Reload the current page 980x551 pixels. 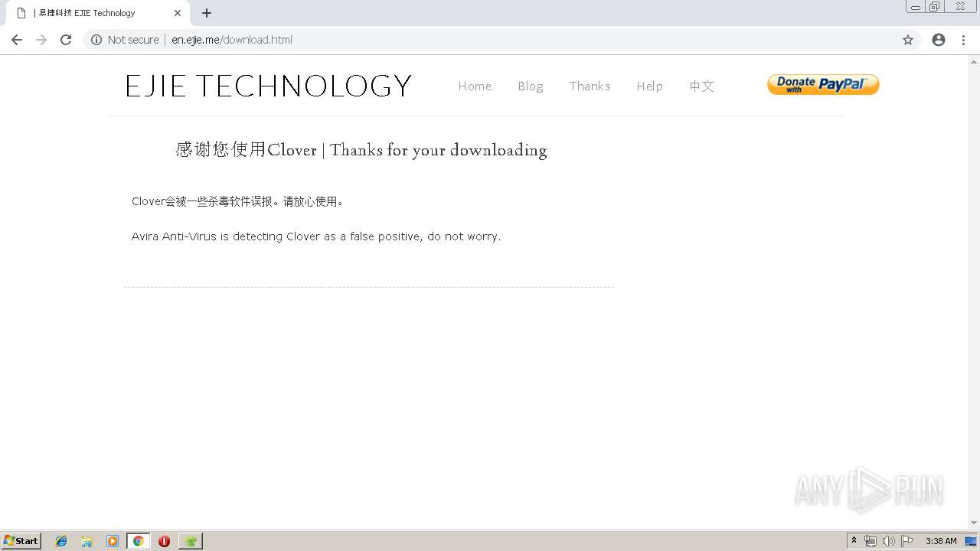66,40
